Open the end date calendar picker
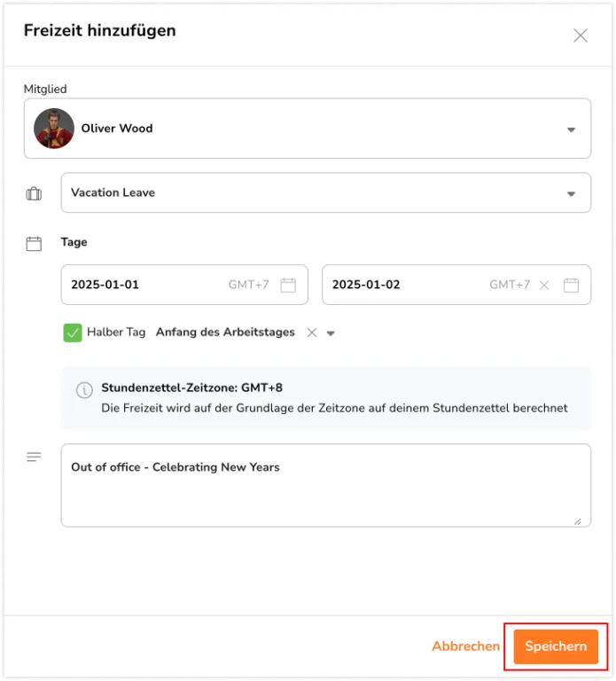Image resolution: width=616 pixels, height=681 pixels. (571, 285)
